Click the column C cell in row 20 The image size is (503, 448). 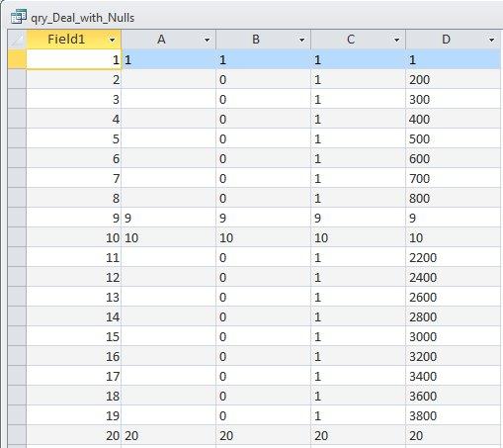pyautogui.click(x=359, y=435)
